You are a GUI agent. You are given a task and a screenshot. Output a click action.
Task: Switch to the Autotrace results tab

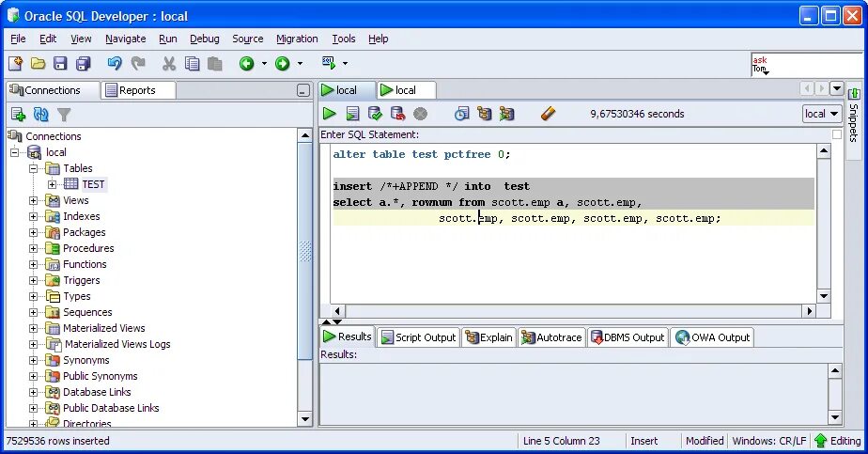point(551,337)
